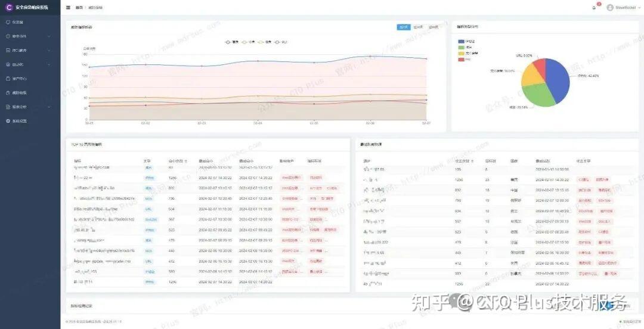Click the top line's peak point at 02-06
Image resolution: width=644 pixels, height=329 pixels.
click(x=370, y=56)
